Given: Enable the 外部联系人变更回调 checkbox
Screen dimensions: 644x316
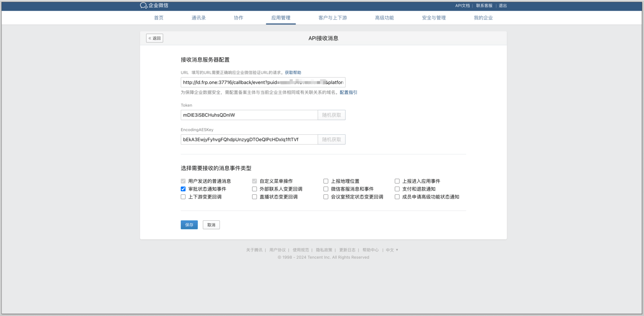Looking at the screenshot, I should point(255,189).
